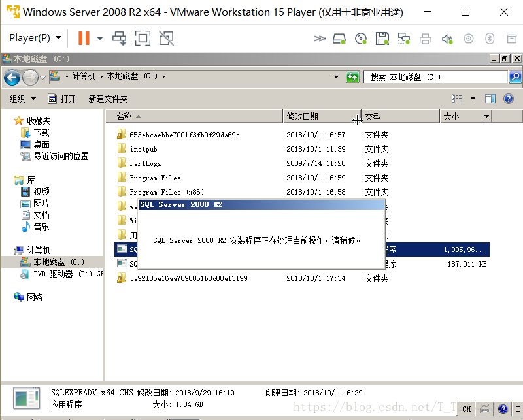Select 网络 in navigation pane
Viewport: 523px width, 420px height.
[x=28, y=297]
